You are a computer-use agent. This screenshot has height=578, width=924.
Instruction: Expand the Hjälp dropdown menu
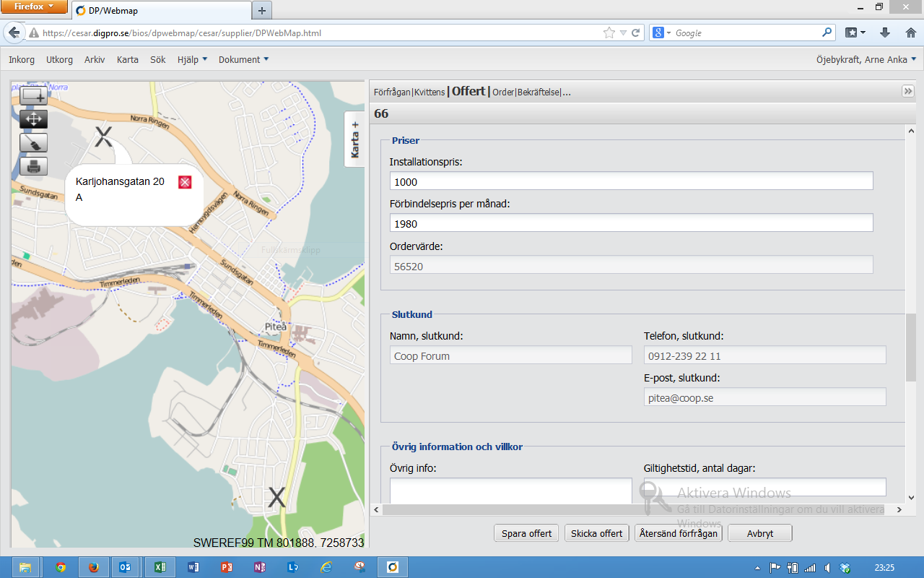coord(192,60)
